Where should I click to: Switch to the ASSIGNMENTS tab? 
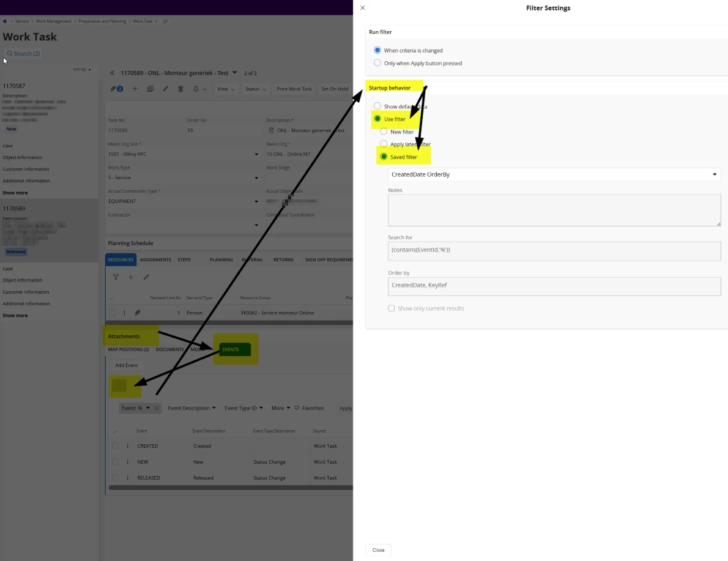[x=155, y=259]
